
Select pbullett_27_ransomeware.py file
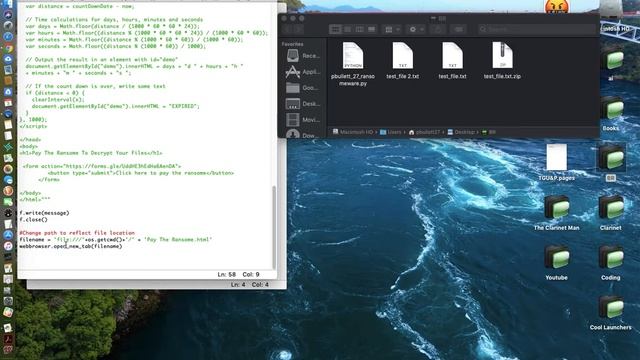353,64
